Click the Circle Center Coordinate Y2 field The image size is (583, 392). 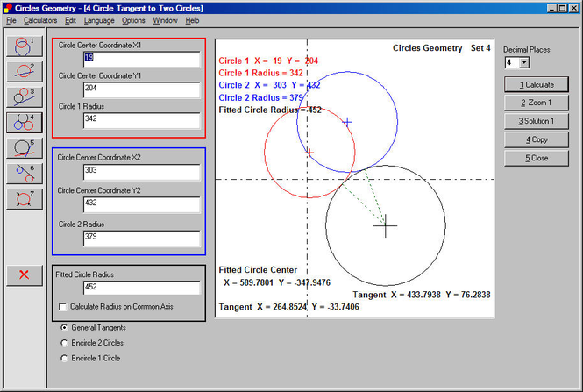[142, 205]
